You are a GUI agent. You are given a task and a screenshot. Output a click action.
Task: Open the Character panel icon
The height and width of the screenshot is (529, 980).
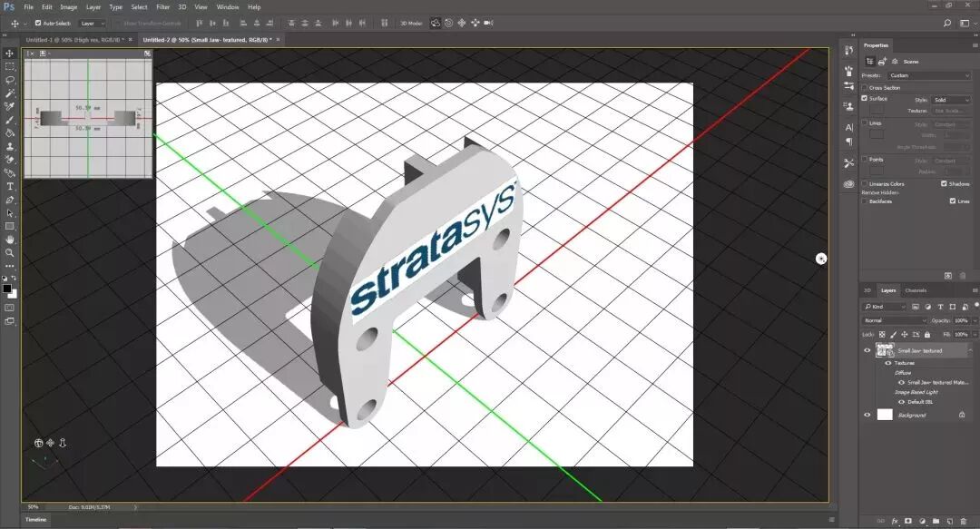click(x=848, y=128)
